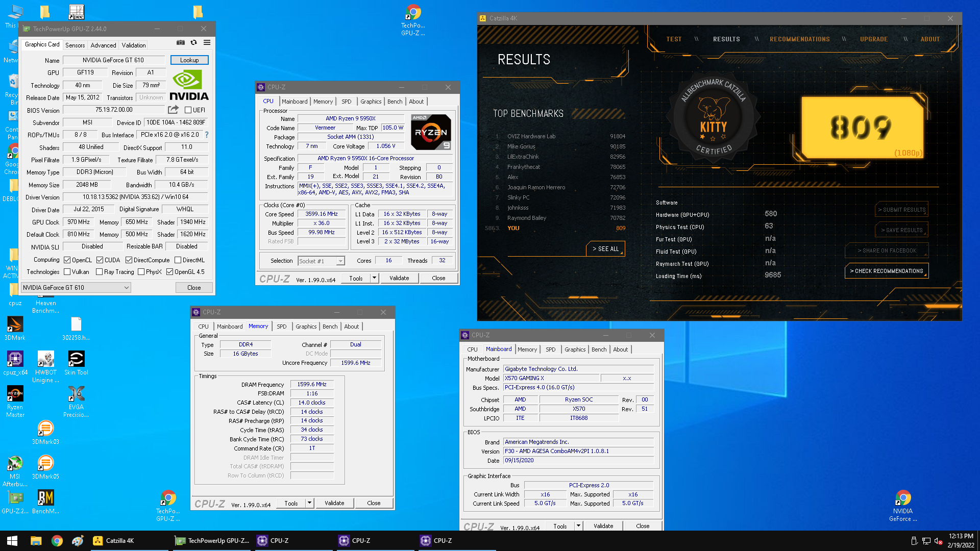Switch to Advanced tab in GPU-Z
This screenshot has height=551, width=980.
(103, 45)
